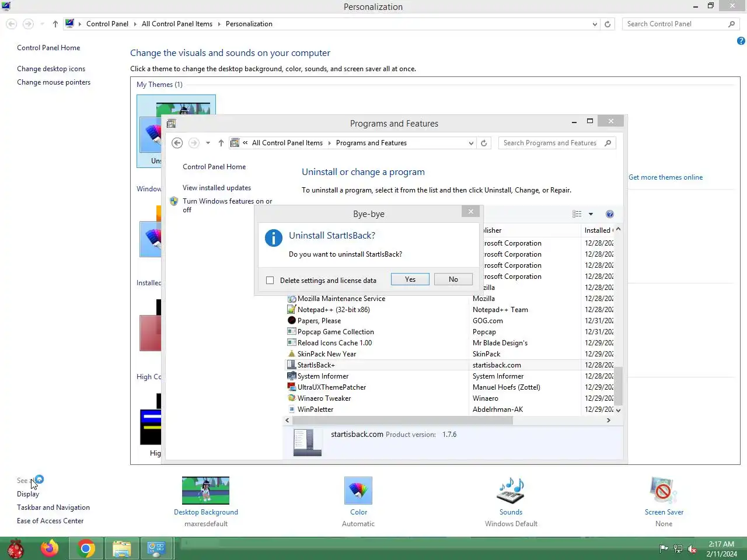747x560 pixels.
Task: Open the view options dropdown arrow
Action: (591, 214)
